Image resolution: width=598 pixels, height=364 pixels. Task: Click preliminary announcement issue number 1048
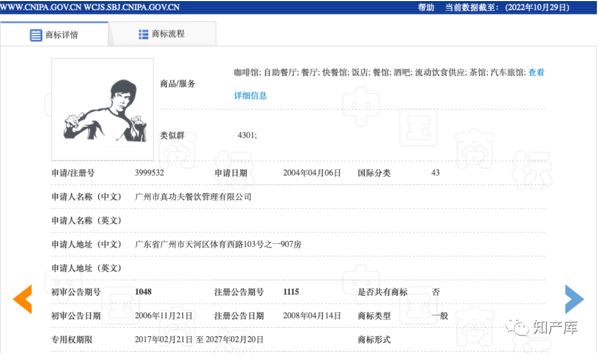(143, 292)
